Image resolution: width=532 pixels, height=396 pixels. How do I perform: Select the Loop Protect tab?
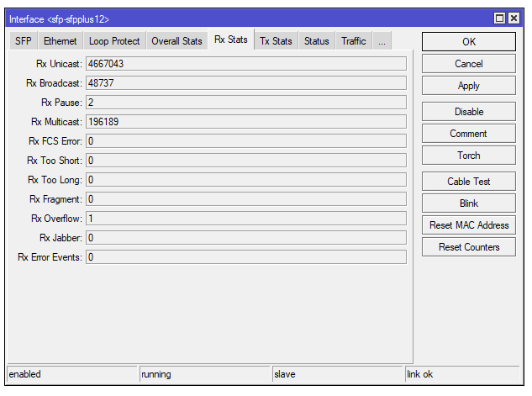pos(114,41)
